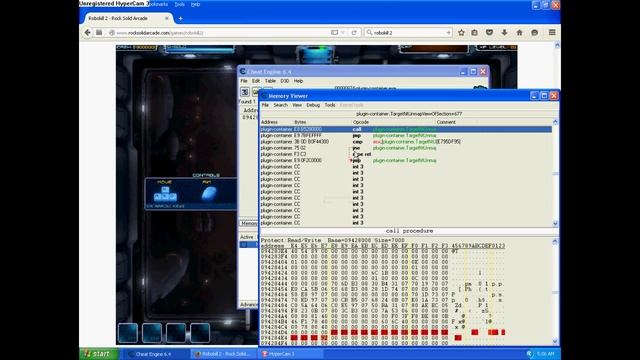Select the 'repe ret' instruction row

406,154
